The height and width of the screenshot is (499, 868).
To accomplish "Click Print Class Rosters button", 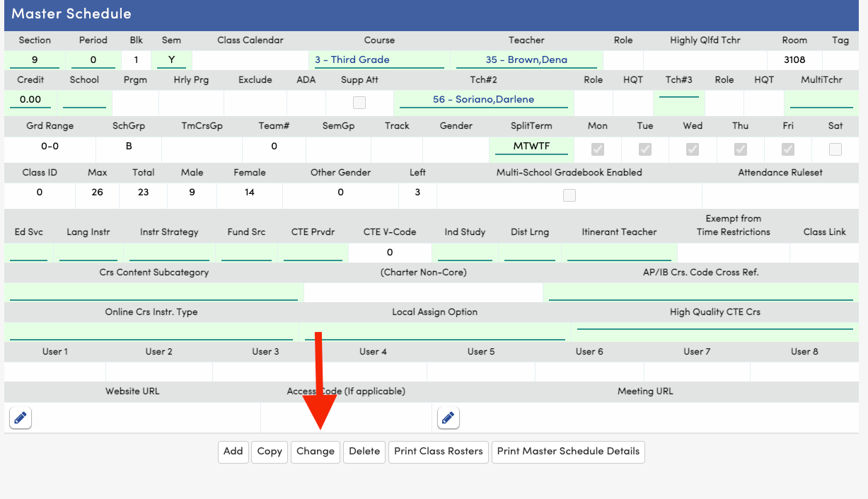I will point(439,452).
